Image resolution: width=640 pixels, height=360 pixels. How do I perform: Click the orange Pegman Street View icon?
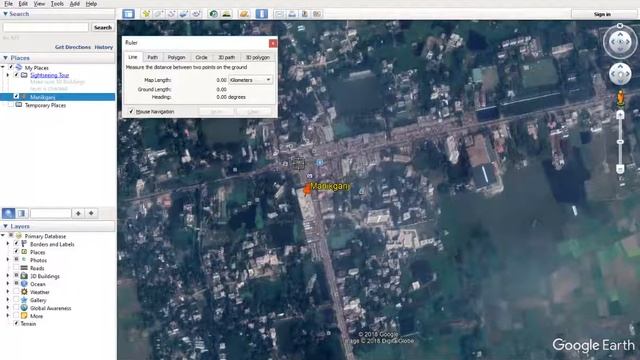pyautogui.click(x=620, y=98)
